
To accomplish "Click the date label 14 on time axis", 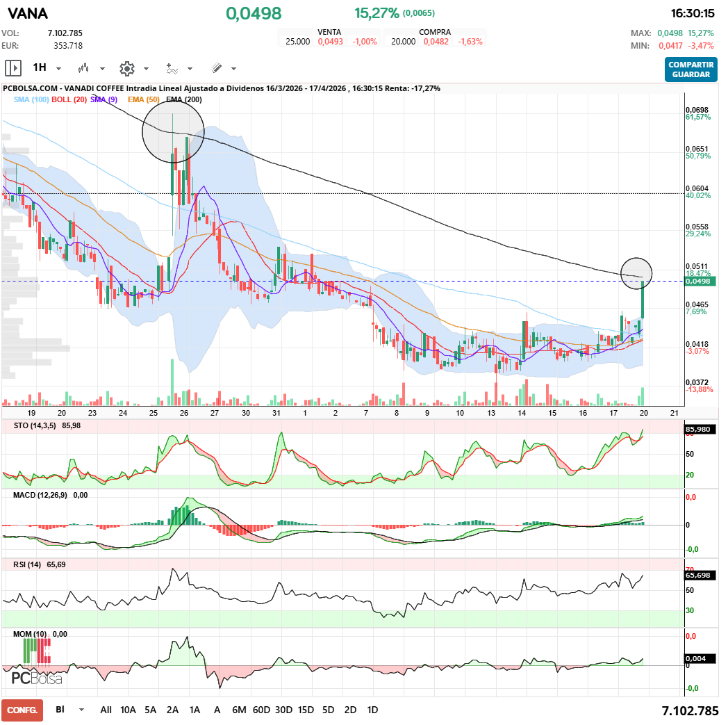I will pyautogui.click(x=522, y=413).
